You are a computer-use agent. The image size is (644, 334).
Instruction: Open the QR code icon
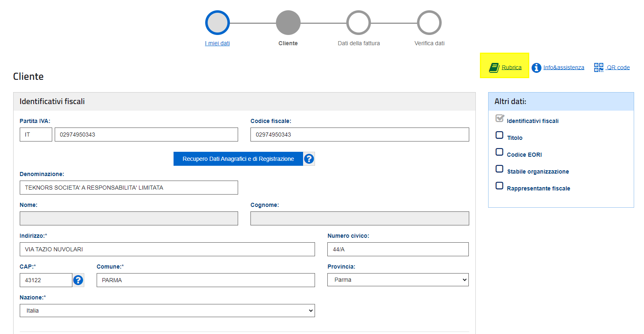coord(599,67)
